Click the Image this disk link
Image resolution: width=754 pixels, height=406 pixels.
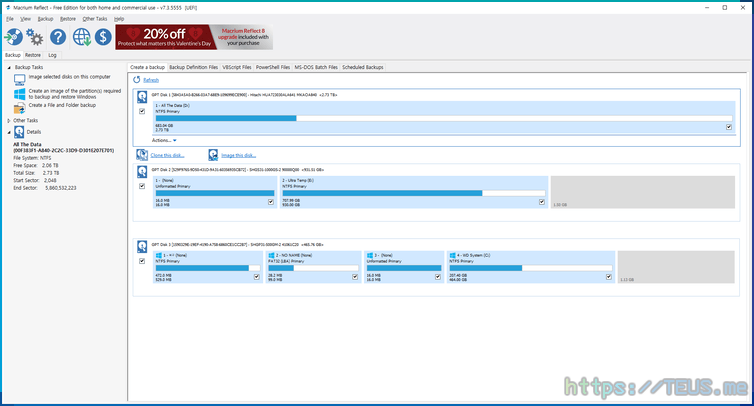click(239, 155)
